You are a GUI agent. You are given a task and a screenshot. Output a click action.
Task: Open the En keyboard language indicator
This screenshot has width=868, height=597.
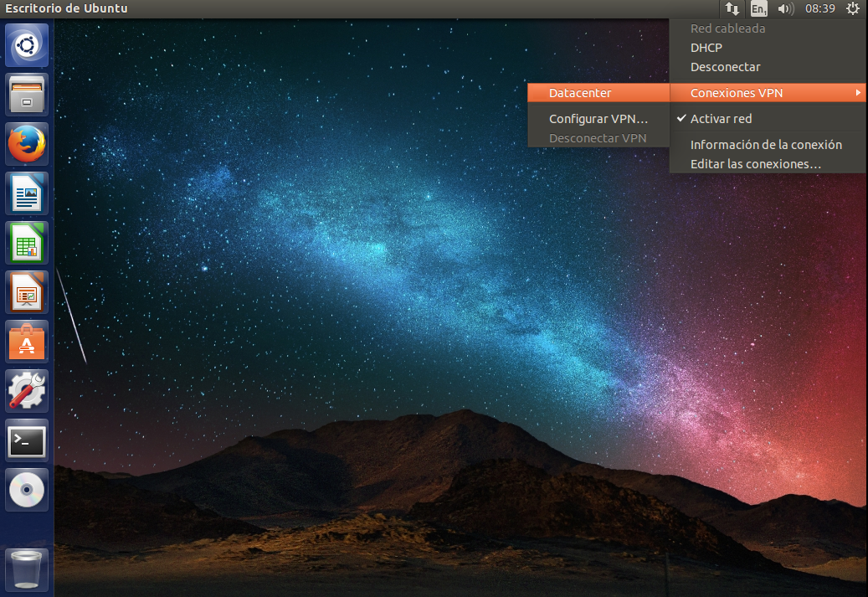[x=758, y=9]
